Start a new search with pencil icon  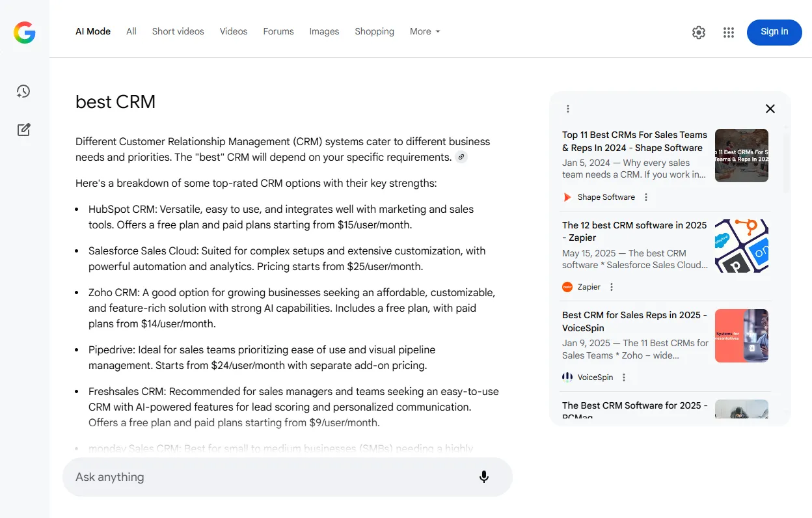(x=24, y=129)
